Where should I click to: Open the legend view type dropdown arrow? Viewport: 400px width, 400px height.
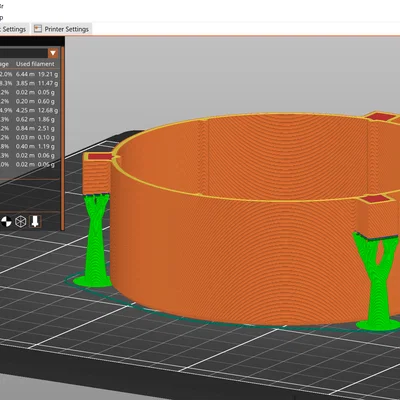tap(53, 53)
